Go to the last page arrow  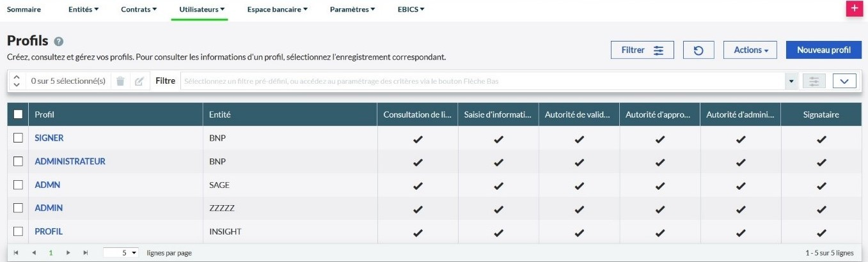click(x=85, y=253)
